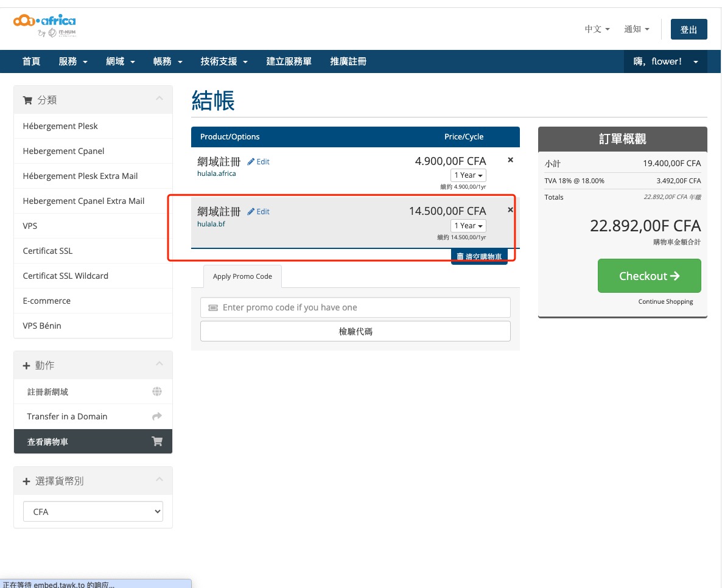Open the CFA currency select box
722x588 pixels.
(93, 511)
